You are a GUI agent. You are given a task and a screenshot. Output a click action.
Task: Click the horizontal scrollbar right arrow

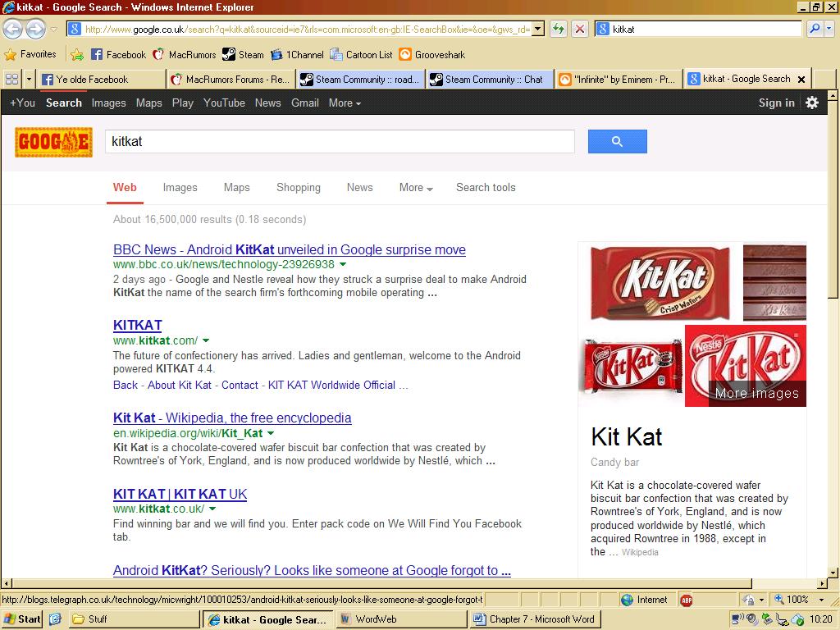coord(822,583)
